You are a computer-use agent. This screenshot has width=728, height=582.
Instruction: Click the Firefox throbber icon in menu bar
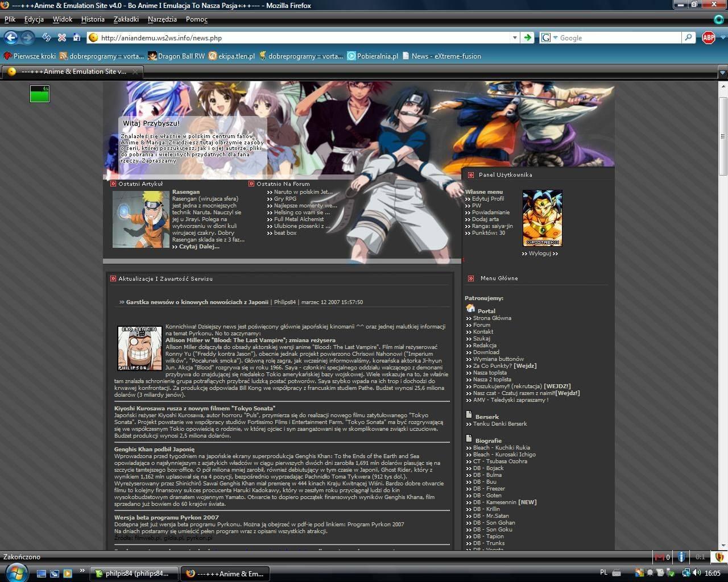719,19
